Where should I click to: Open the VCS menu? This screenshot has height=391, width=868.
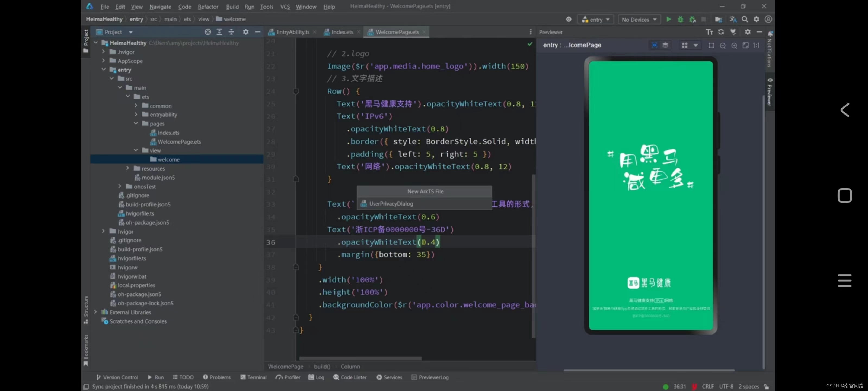point(285,7)
